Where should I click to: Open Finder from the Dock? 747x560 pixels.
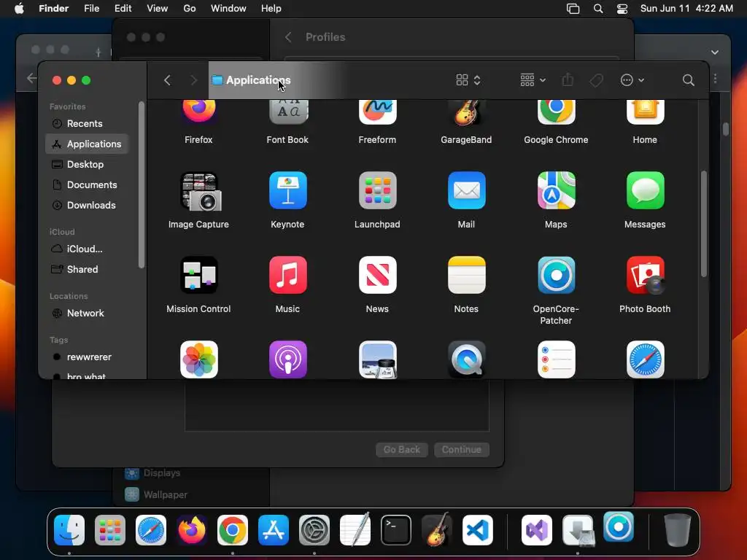[x=69, y=530]
